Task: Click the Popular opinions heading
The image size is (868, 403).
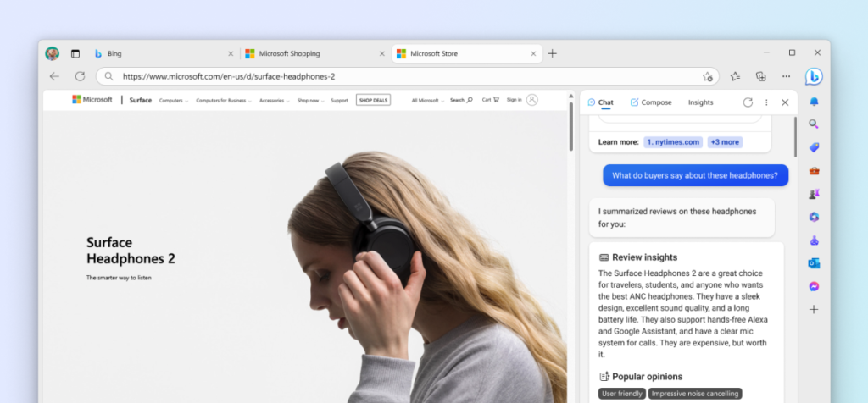Action: [647, 377]
